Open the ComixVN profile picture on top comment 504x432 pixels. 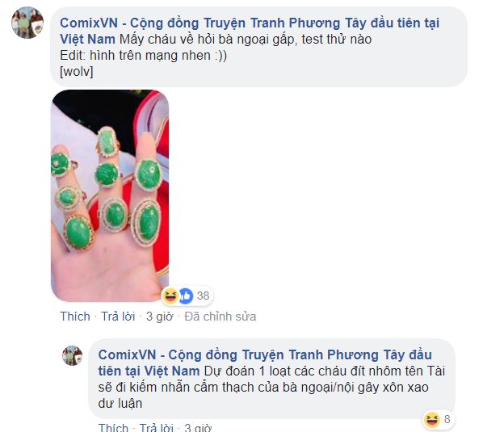pyautogui.click(x=27, y=23)
